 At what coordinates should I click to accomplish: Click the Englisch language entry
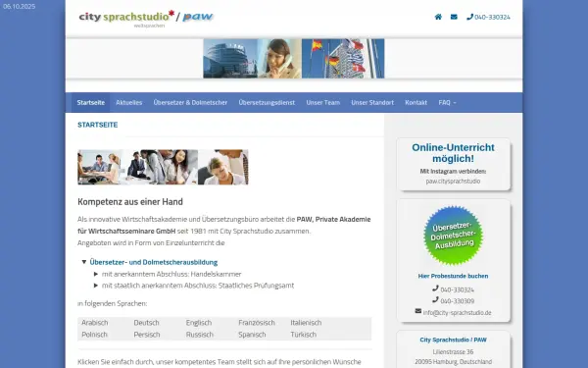point(199,323)
